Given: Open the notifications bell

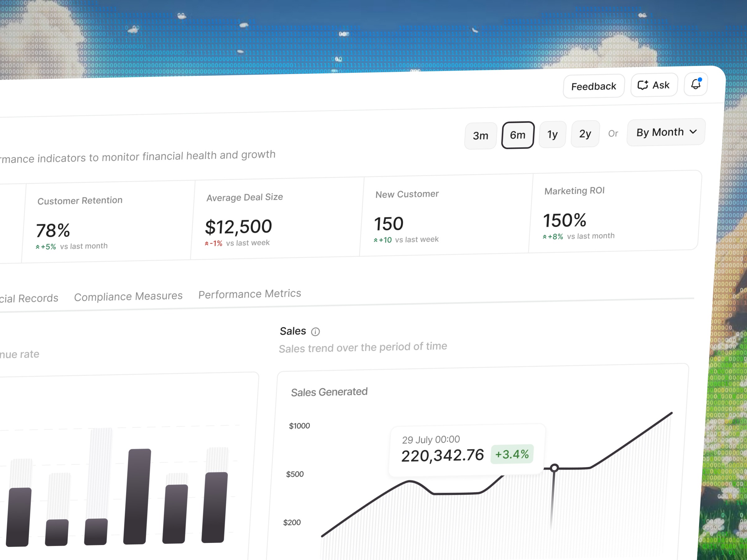Looking at the screenshot, I should (x=695, y=84).
